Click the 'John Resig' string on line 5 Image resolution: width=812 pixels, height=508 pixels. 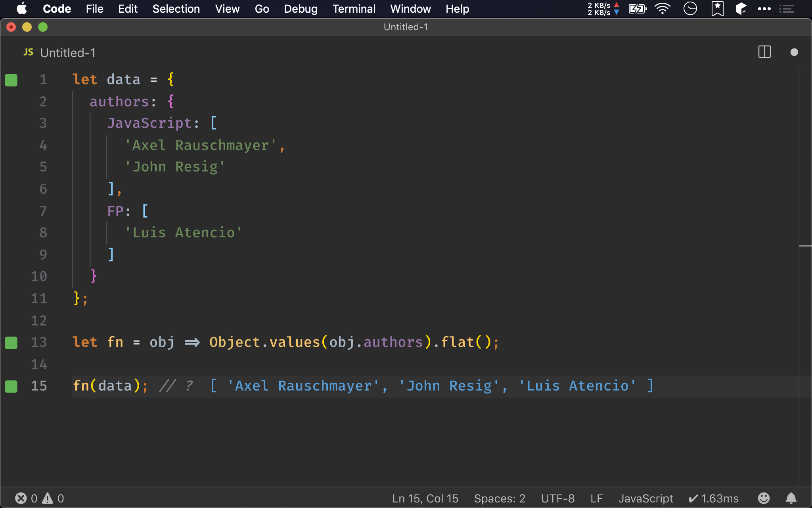pos(175,167)
